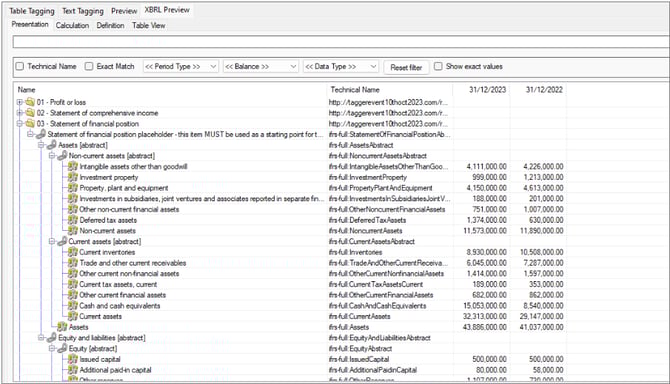The width and height of the screenshot is (670, 384).
Task: Click the element icon for Property, plant and equipment
Action: [x=73, y=188]
